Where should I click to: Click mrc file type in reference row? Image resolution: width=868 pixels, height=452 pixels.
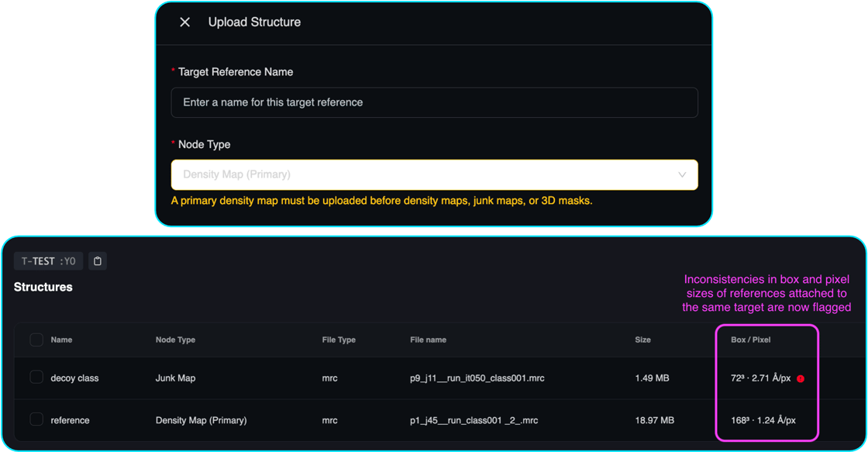329,420
